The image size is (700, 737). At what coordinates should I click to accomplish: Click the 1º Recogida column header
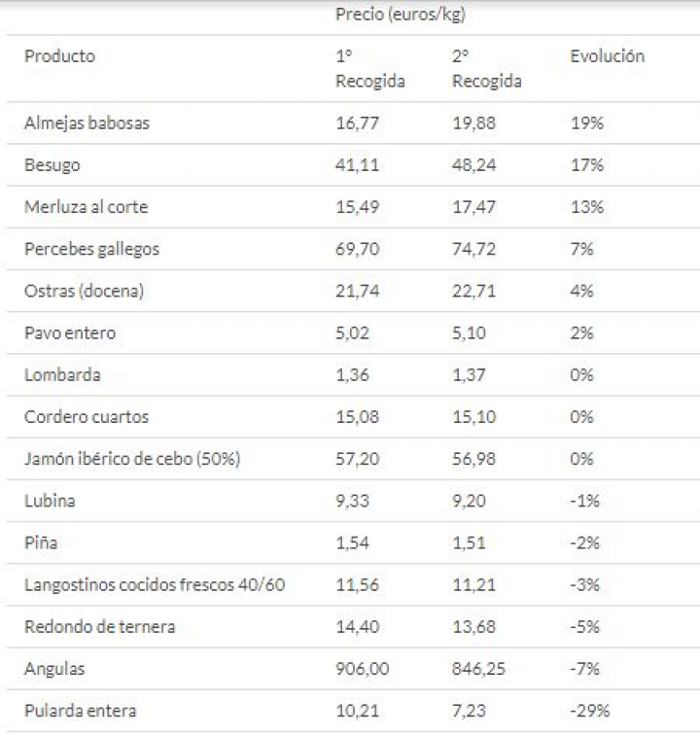369,68
